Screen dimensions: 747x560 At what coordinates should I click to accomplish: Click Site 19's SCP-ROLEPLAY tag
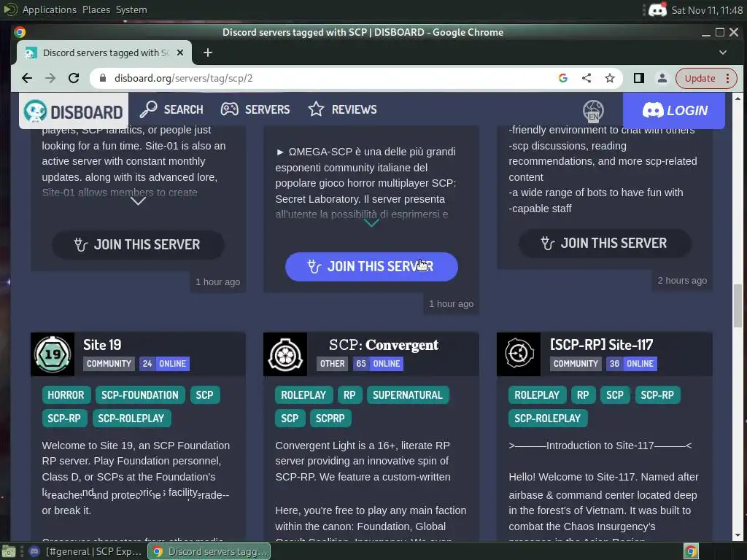pos(131,418)
